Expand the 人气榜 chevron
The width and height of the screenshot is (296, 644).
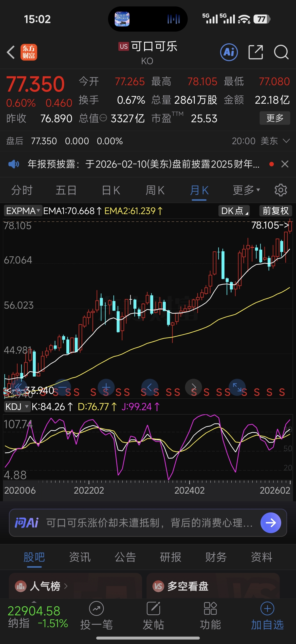[66, 586]
